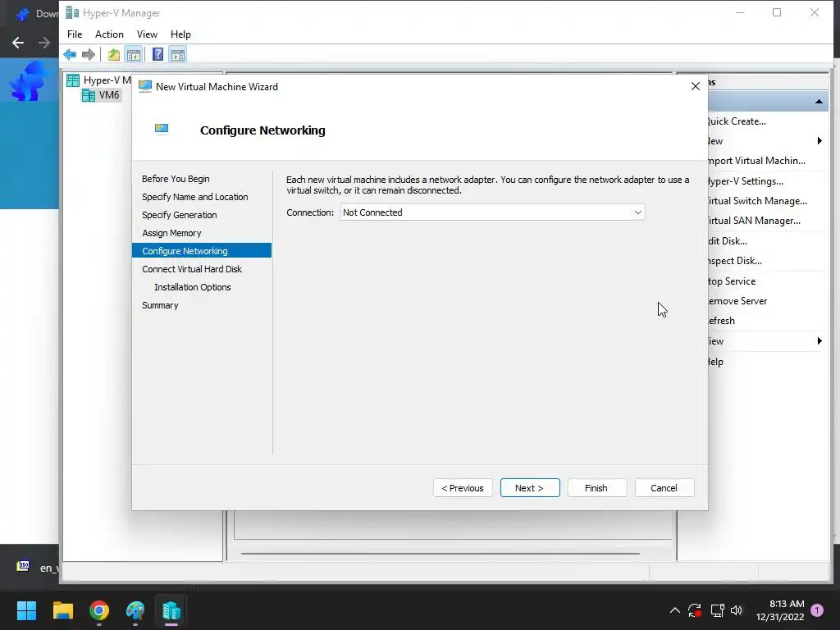The height and width of the screenshot is (630, 840).
Task: Go to Before You Begin step
Action: 176,179
